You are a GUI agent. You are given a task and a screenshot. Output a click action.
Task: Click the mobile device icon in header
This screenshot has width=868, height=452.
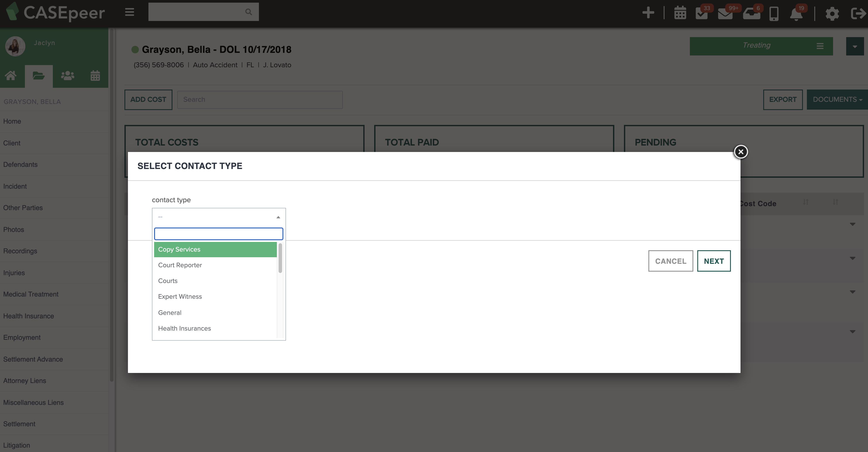(x=774, y=14)
